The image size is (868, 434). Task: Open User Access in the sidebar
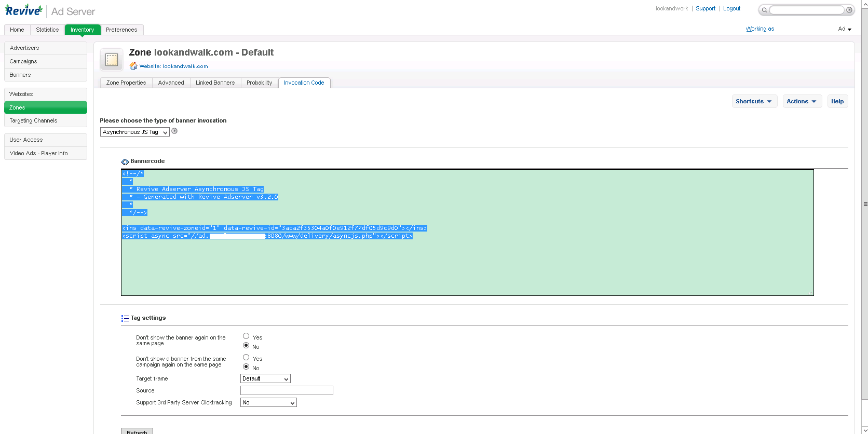pyautogui.click(x=46, y=140)
